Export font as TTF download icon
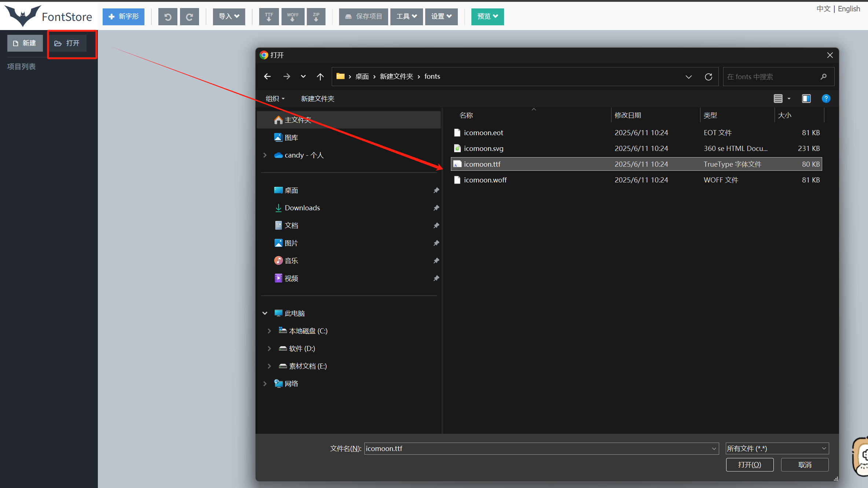Screen dimensions: 868x488 269,16
